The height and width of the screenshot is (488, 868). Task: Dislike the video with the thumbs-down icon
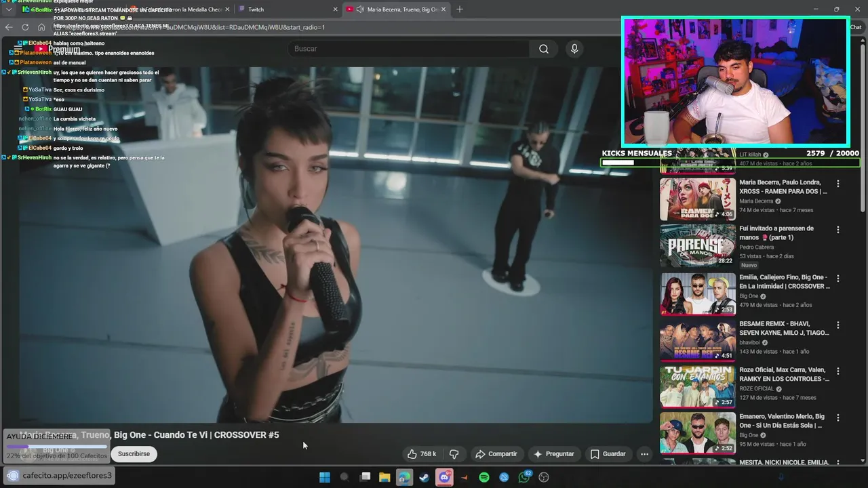pyautogui.click(x=454, y=454)
